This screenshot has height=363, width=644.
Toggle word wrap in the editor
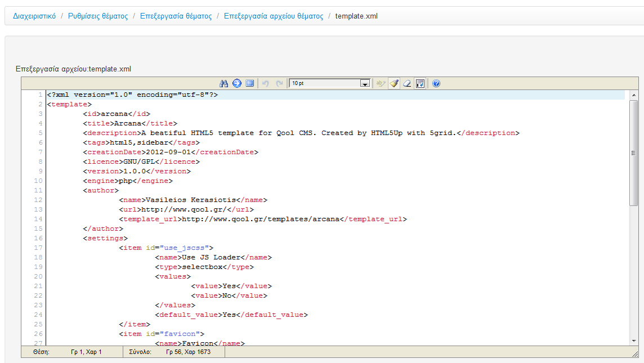420,83
